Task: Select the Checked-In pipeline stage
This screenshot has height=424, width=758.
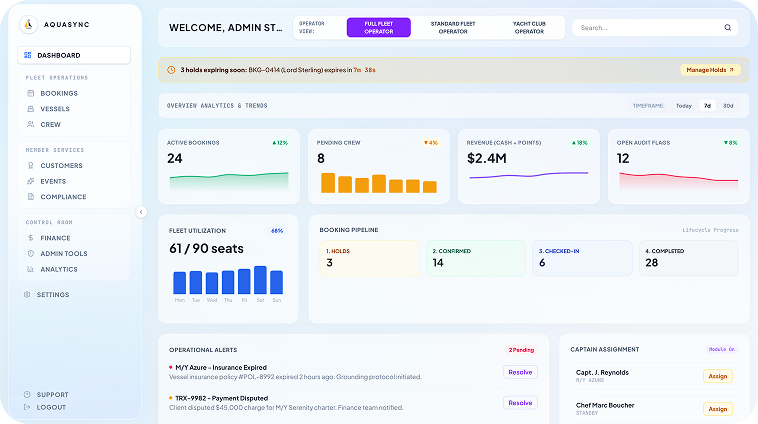Action: pyautogui.click(x=582, y=258)
